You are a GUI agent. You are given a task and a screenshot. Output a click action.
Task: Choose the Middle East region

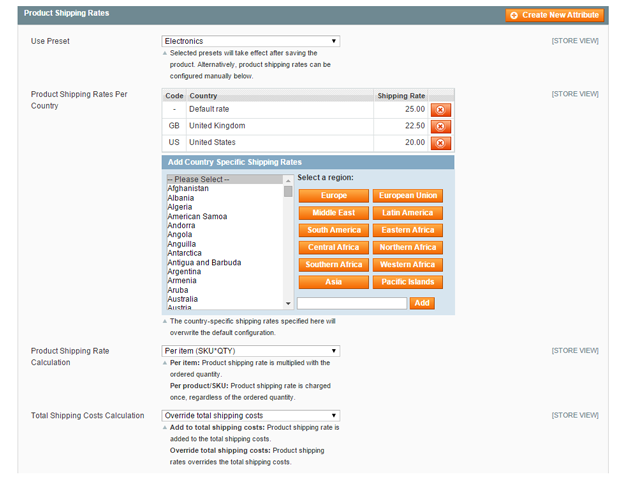click(x=334, y=213)
